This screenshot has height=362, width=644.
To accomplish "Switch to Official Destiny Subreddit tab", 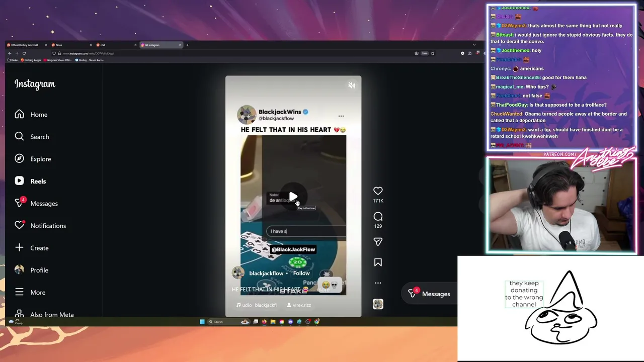I will [x=26, y=45].
